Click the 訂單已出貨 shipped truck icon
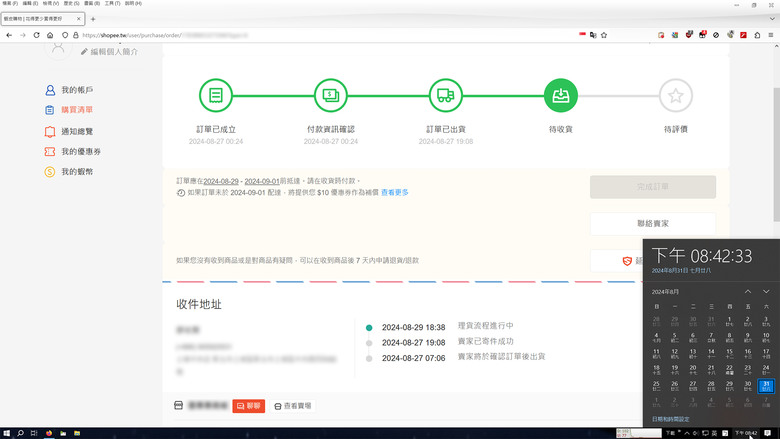Screen dimensions: 780x439 (x=446, y=95)
